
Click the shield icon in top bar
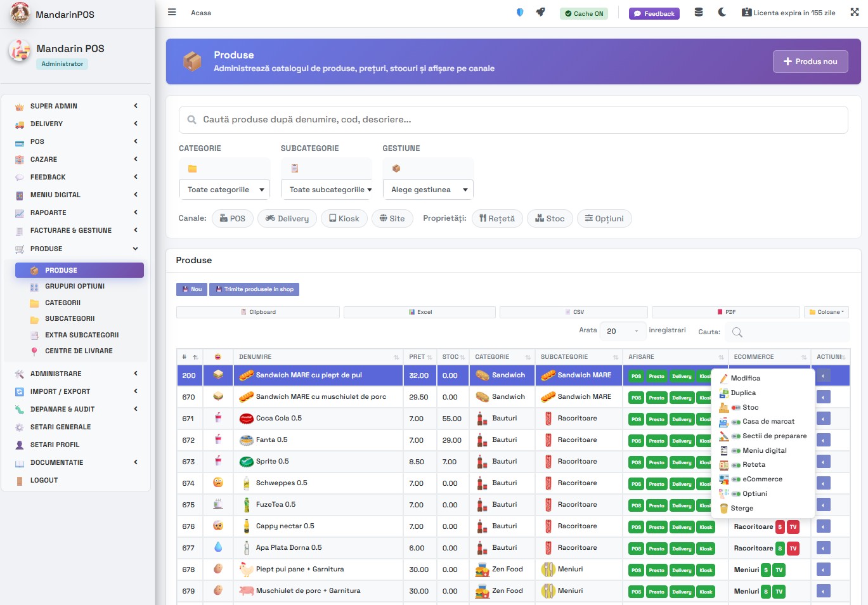click(x=520, y=12)
